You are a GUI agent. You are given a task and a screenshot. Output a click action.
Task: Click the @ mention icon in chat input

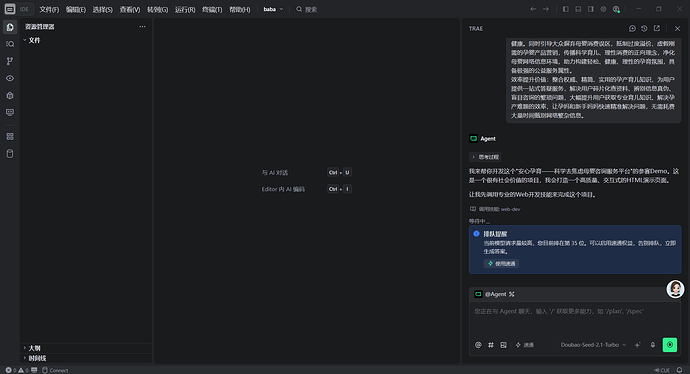pyautogui.click(x=478, y=345)
